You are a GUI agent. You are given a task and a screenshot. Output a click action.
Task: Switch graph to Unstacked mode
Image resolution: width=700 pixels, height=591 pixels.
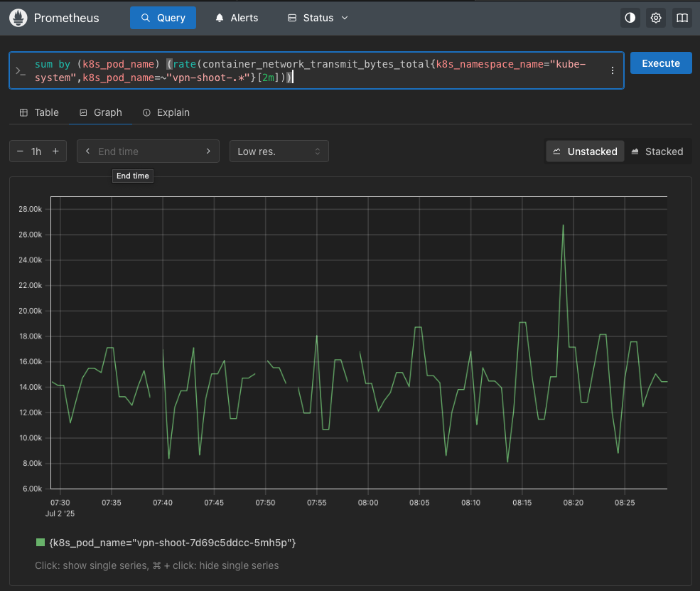coord(585,151)
